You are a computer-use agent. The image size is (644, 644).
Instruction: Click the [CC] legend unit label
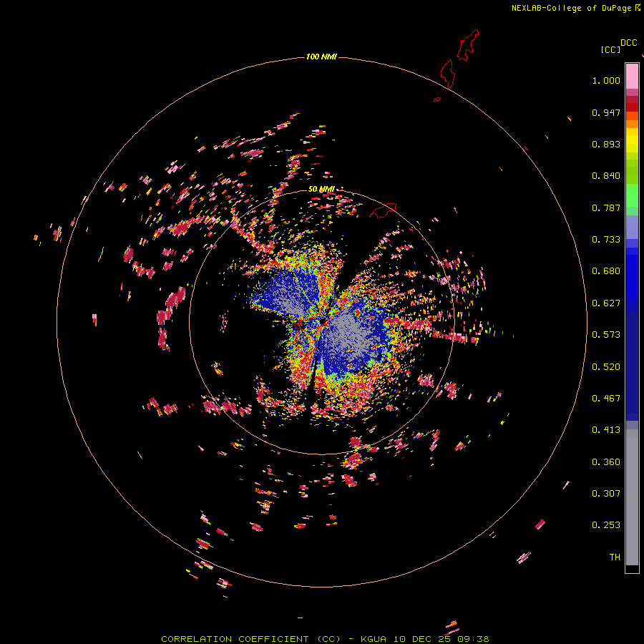[610, 49]
